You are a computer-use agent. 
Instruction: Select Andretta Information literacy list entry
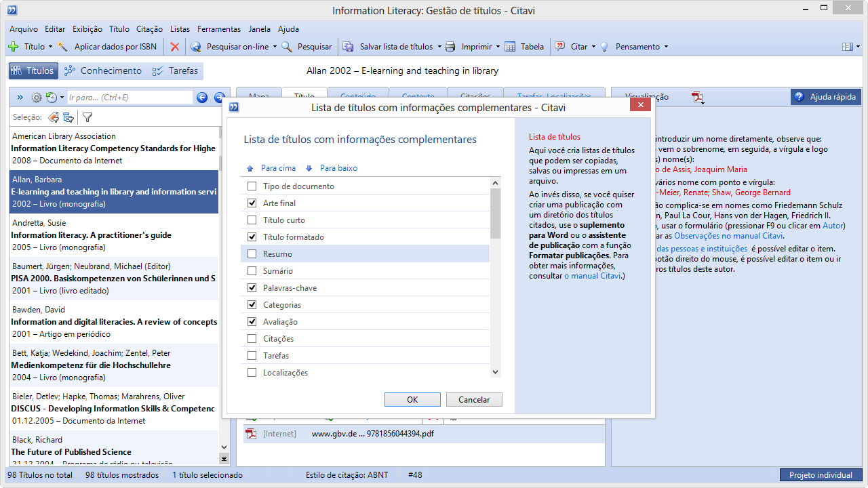(x=114, y=235)
